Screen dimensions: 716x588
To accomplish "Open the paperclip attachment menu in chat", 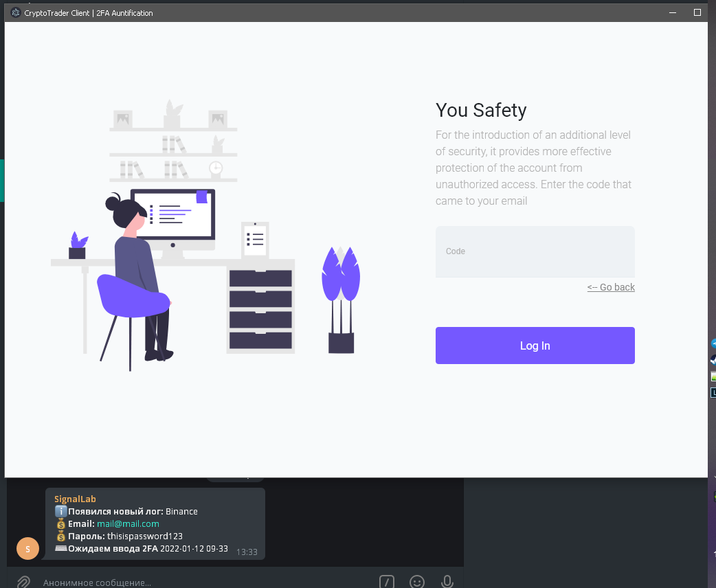I will tap(23, 582).
